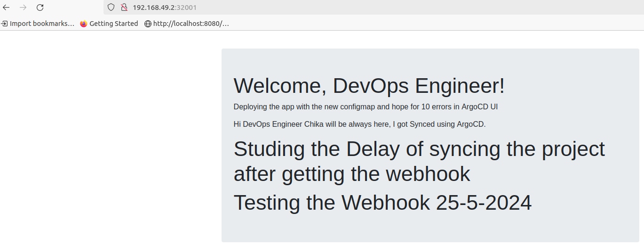Click the Welcome, DevOps Engineer! heading
The width and height of the screenshot is (644, 246).
click(x=369, y=86)
